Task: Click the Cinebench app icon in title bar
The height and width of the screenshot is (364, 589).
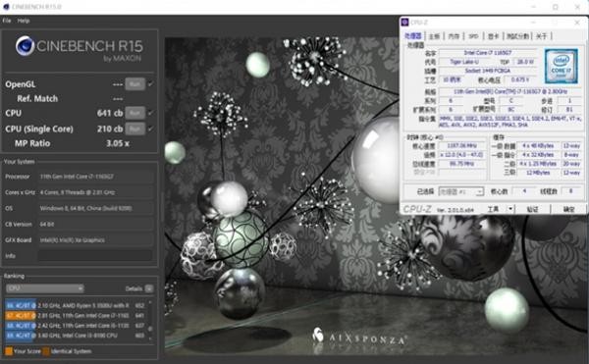Action: coord(6,7)
